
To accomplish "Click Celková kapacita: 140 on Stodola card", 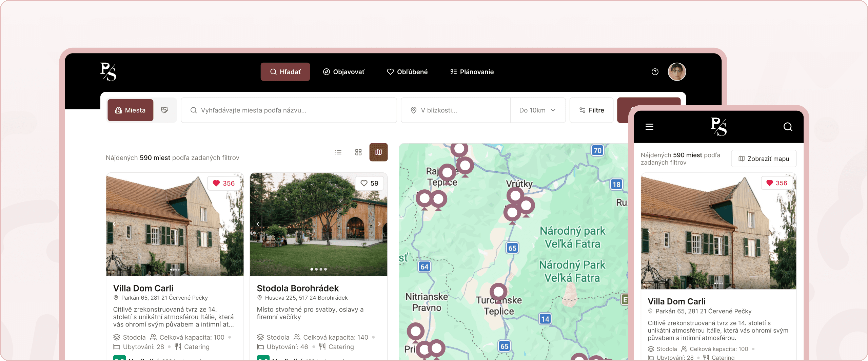I will (331, 337).
